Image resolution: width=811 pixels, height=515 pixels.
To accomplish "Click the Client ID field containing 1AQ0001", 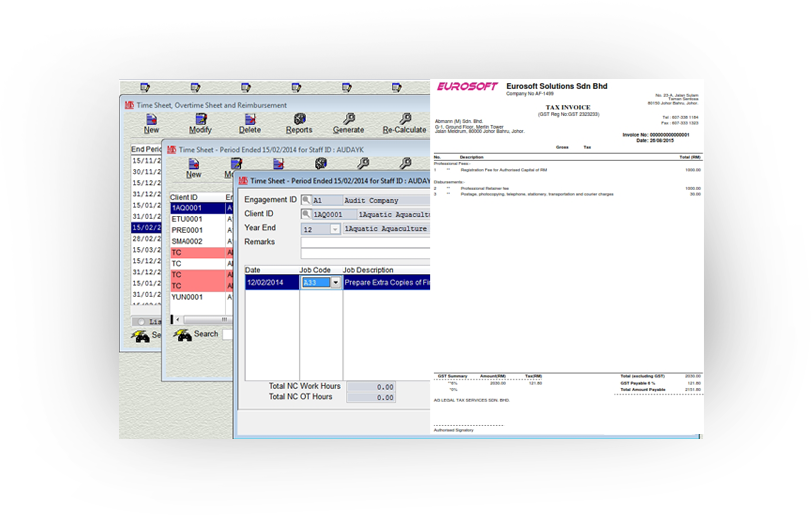I will [x=334, y=214].
